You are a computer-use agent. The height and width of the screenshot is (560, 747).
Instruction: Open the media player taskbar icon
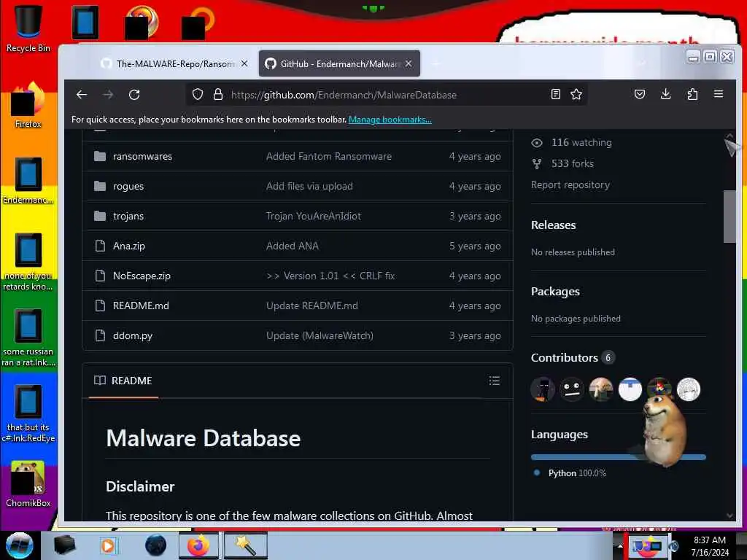[108, 545]
